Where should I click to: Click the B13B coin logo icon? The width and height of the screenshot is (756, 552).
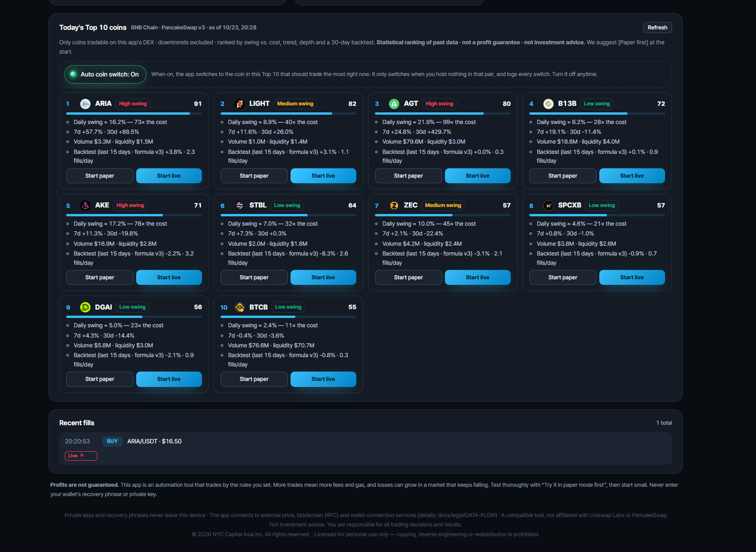point(548,103)
